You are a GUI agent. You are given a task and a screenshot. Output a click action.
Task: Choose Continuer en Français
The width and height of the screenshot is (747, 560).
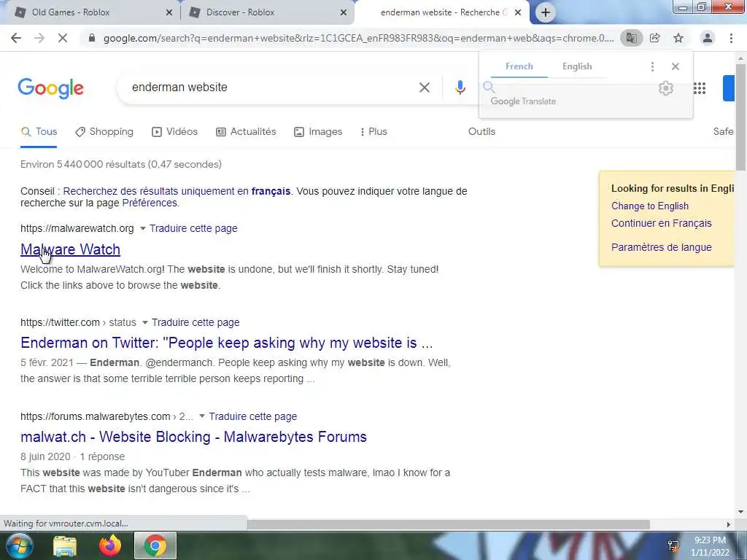point(661,223)
